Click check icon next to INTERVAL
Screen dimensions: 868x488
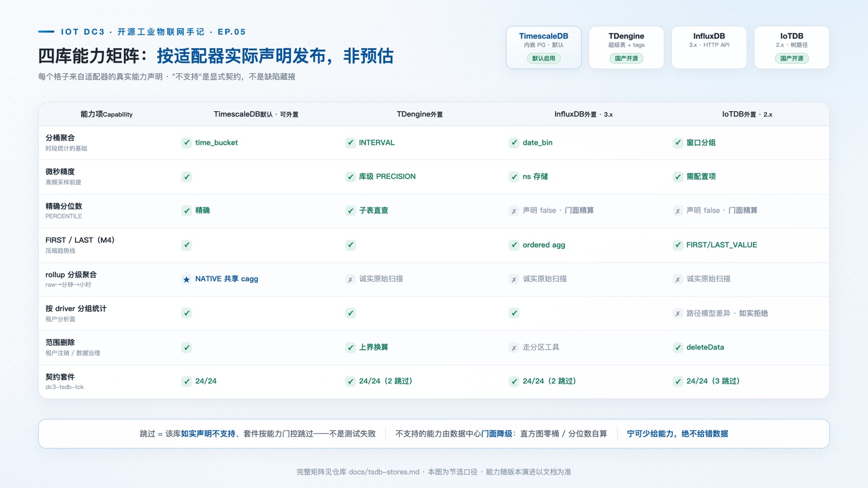click(350, 143)
